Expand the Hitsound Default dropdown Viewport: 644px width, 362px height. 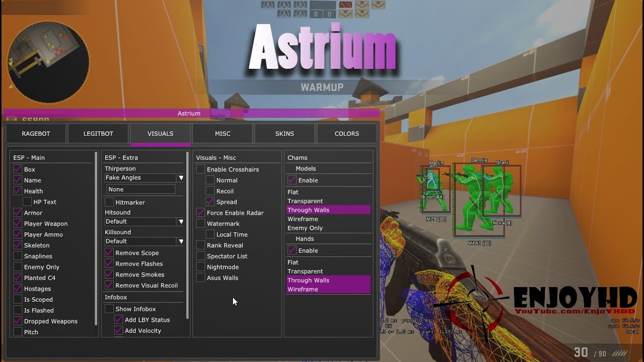pyautogui.click(x=145, y=221)
